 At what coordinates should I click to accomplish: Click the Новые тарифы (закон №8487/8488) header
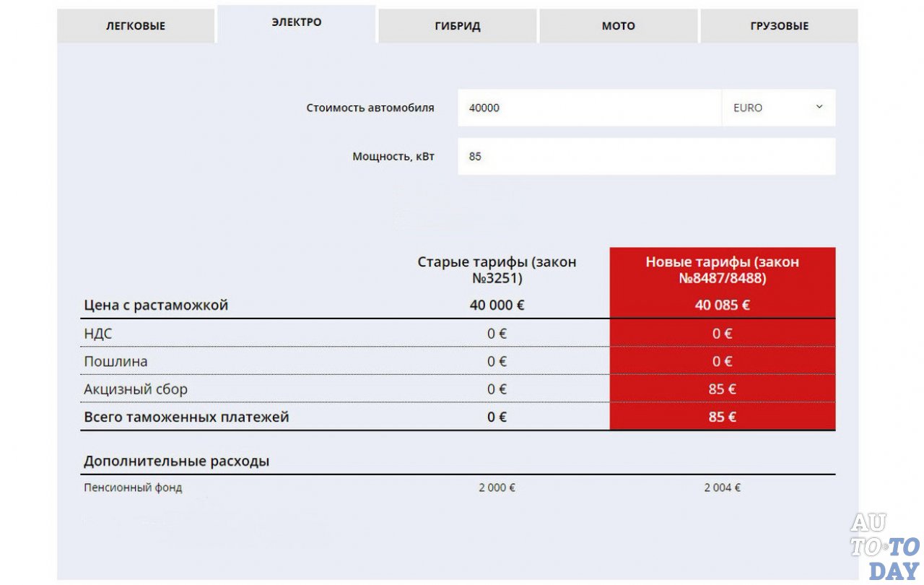(723, 270)
